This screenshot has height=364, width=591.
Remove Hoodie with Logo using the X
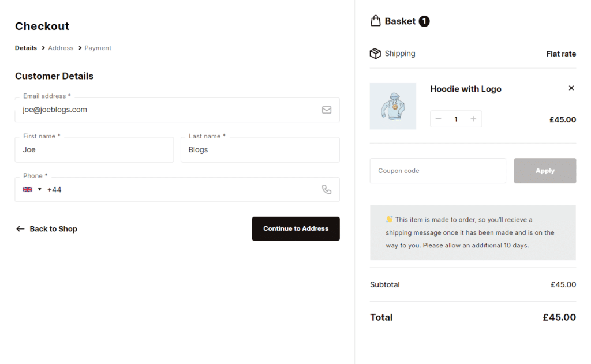pyautogui.click(x=571, y=88)
